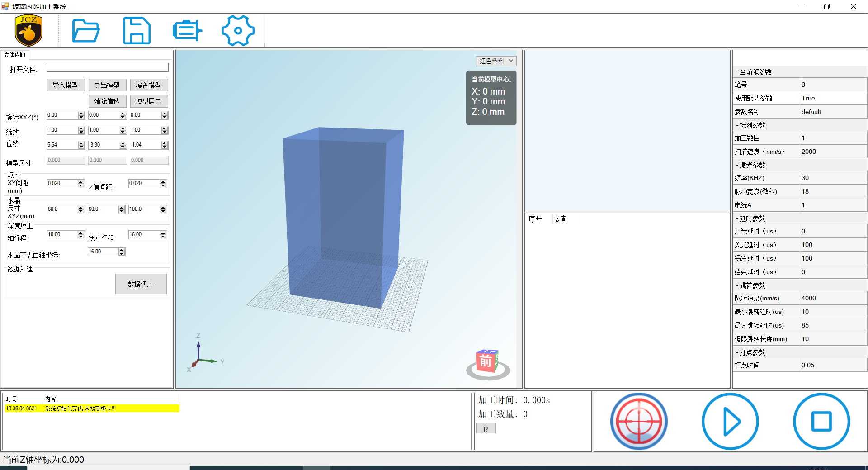868x470 pixels.
Task: Click the R reset button
Action: click(x=486, y=429)
